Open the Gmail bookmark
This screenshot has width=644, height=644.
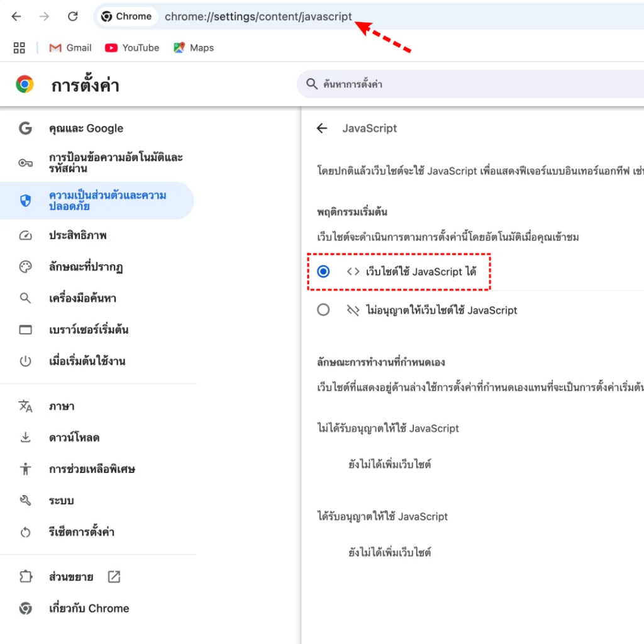pyautogui.click(x=70, y=48)
